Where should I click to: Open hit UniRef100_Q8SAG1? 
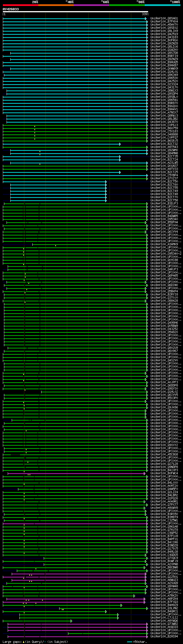[164, 19]
